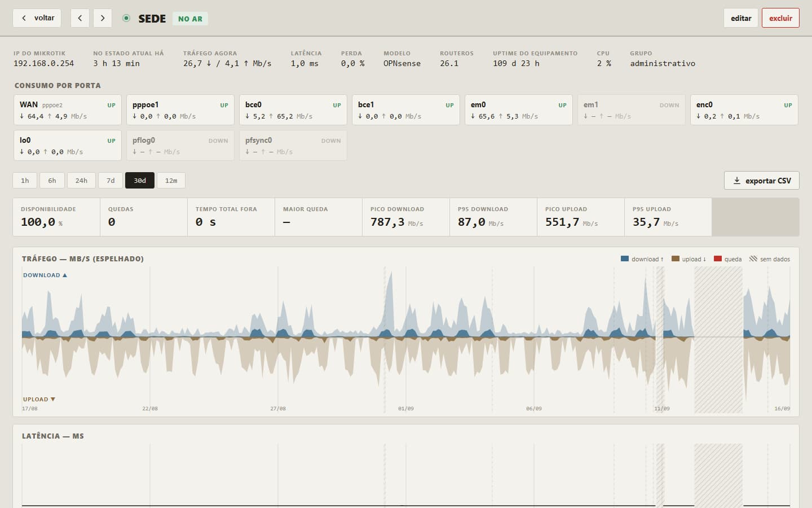Click the SEDE device title
This screenshot has height=508, width=812.
(x=152, y=19)
